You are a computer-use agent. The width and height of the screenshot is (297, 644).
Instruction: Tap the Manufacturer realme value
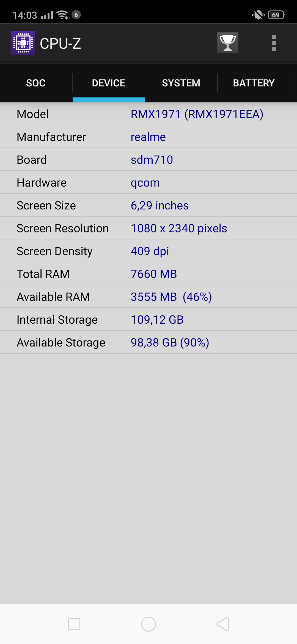(148, 137)
